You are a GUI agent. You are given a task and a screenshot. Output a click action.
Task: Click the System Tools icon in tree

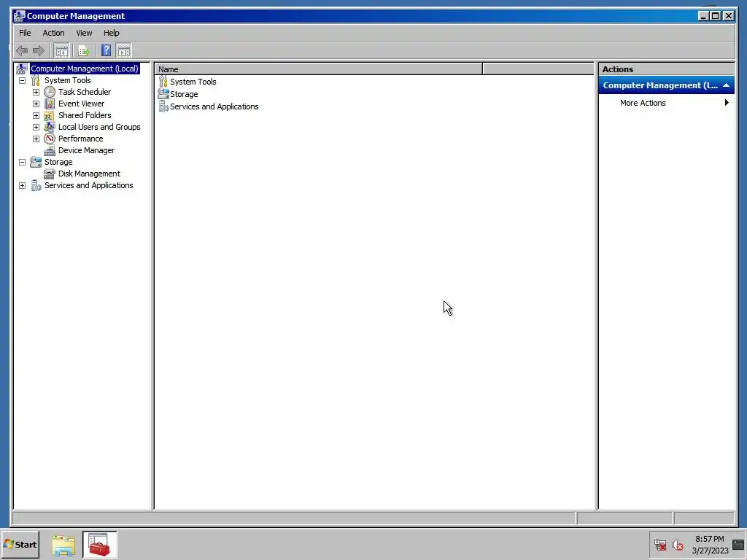[36, 80]
